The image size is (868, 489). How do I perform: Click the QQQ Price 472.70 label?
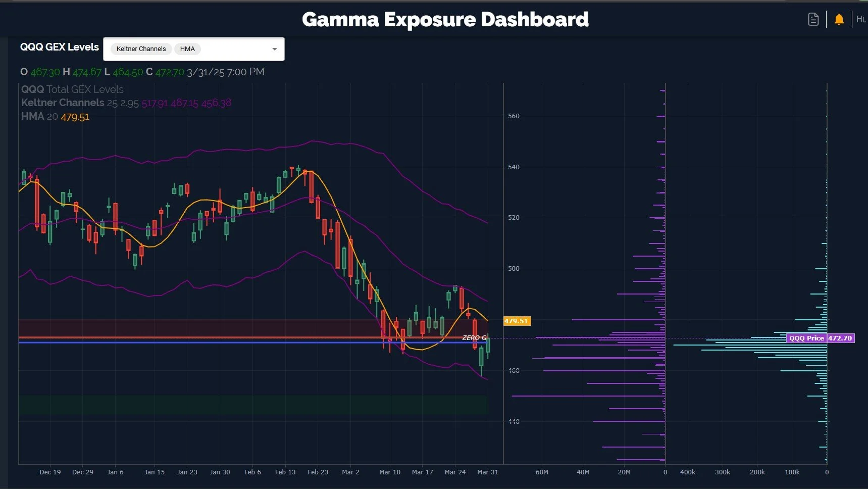pos(821,338)
